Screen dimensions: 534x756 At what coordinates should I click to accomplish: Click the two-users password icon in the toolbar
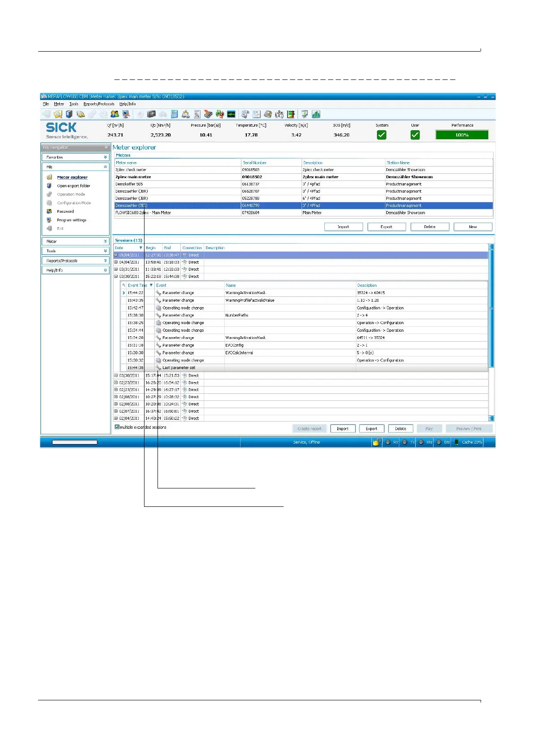click(114, 114)
